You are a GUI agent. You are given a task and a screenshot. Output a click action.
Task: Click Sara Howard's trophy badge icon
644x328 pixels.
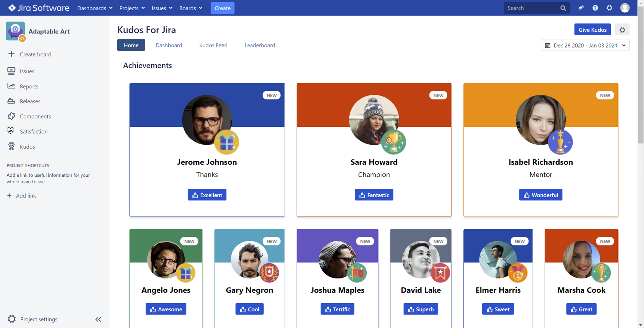pos(393,142)
